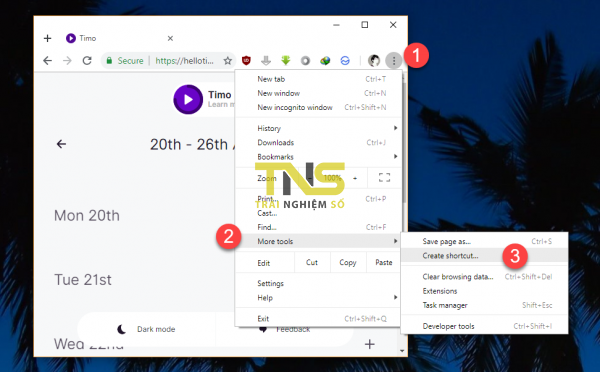The image size is (600, 372).
Task: Open Developer tools from the submenu
Action: [484, 326]
